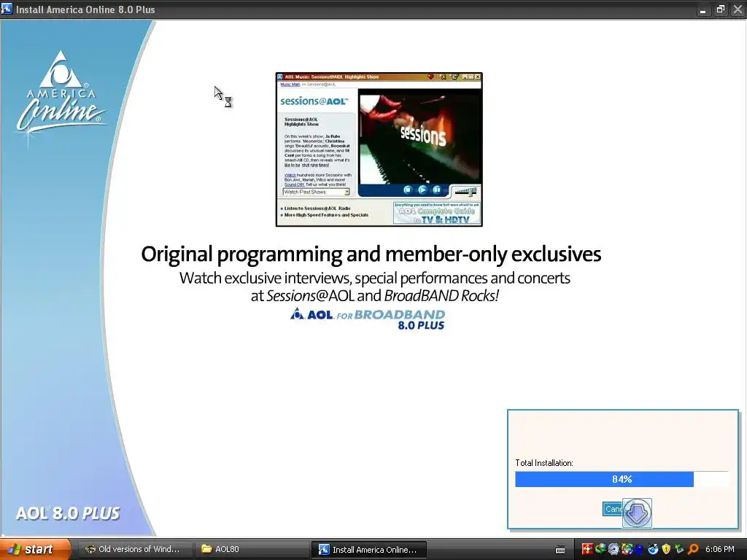Click the 'AOL 8.0 PLUS' sidebar text
Screen dimensions: 747x560
(x=67, y=513)
